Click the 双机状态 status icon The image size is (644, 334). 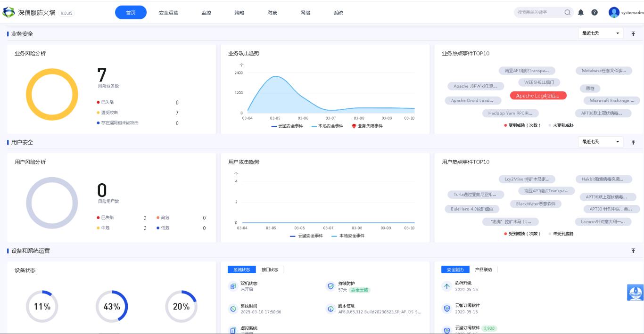click(233, 286)
